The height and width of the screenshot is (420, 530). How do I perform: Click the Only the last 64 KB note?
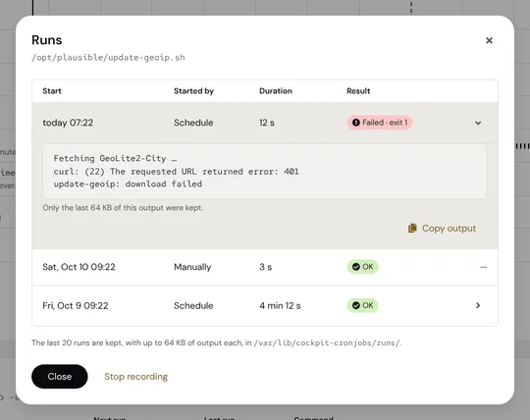coord(123,208)
